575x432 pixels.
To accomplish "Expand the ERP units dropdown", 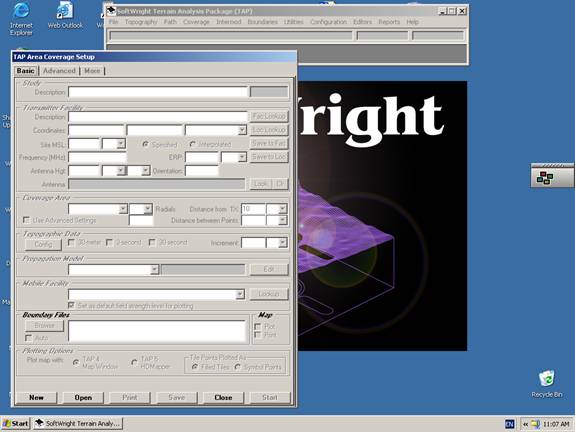I will 242,157.
